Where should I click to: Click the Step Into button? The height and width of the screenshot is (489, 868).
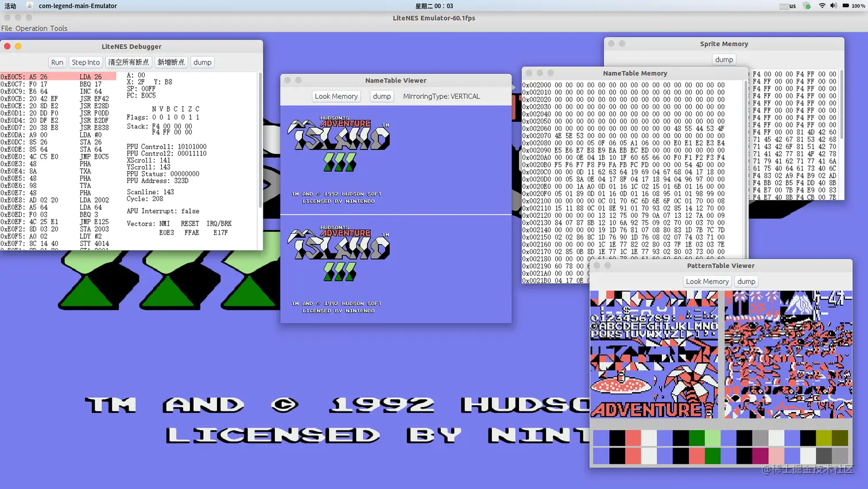tap(86, 62)
